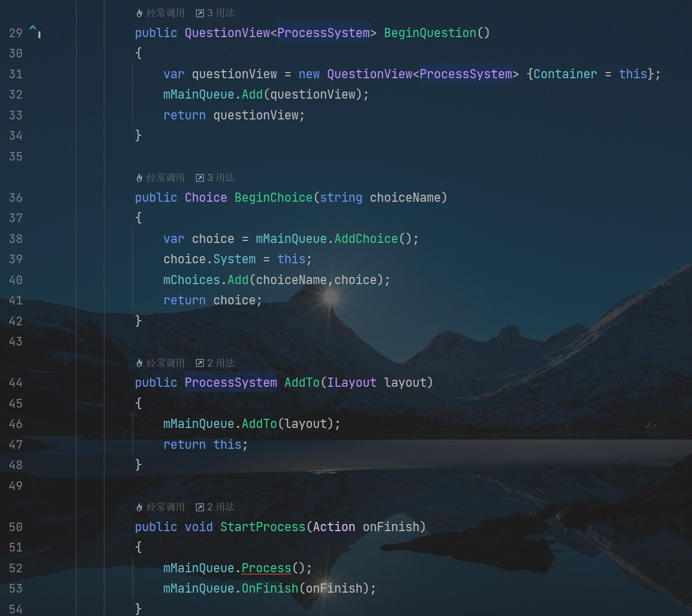Click layout parameter on line 44
The width and height of the screenshot is (692, 616).
pos(405,383)
